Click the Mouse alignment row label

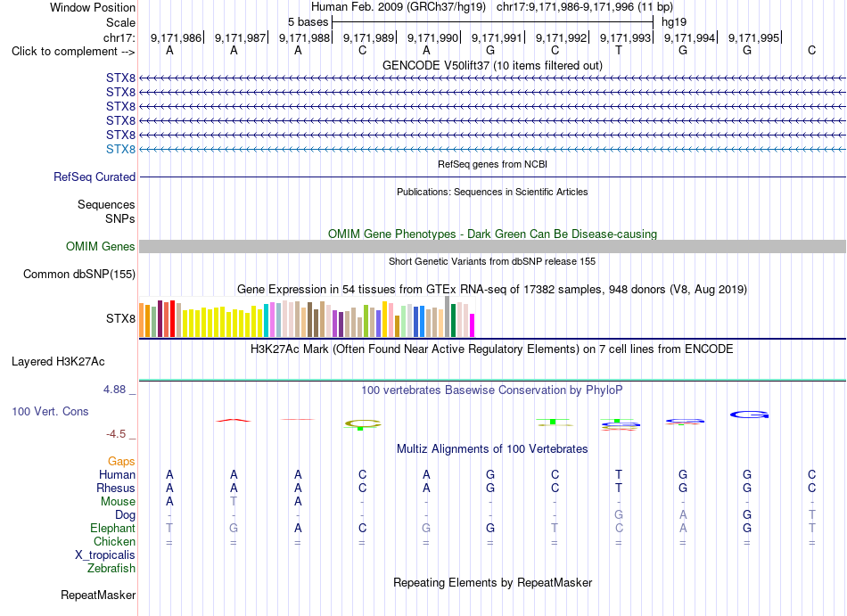coord(118,502)
